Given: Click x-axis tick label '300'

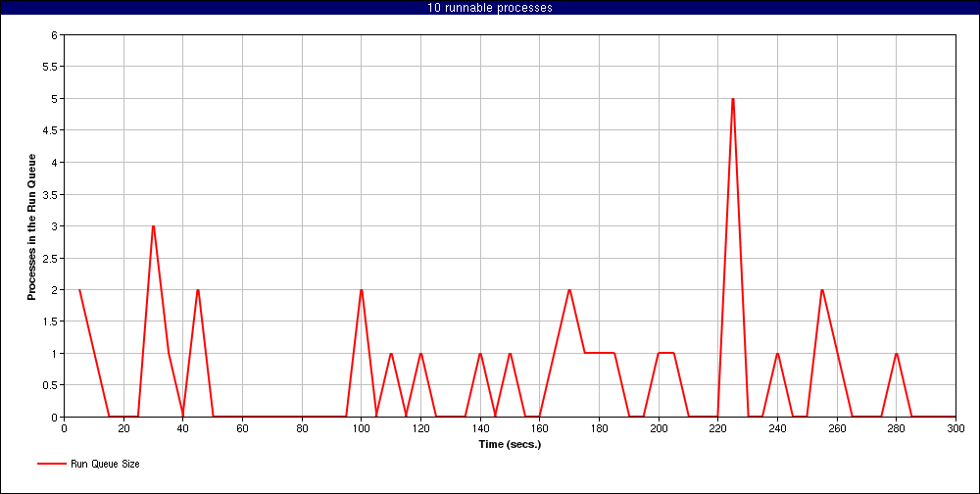Looking at the screenshot, I should [x=955, y=428].
